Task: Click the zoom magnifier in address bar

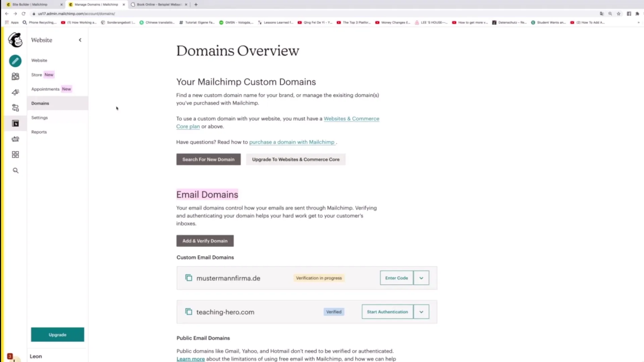Action: click(610, 14)
